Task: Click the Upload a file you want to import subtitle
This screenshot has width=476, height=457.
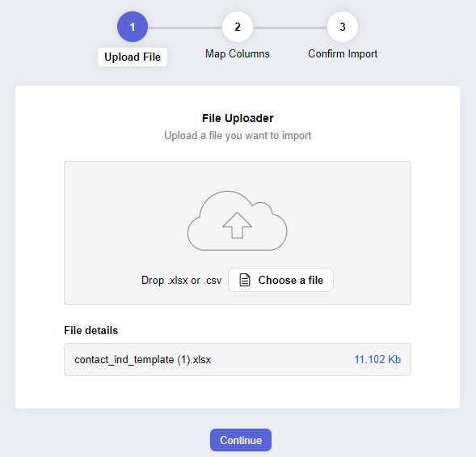Action: pyautogui.click(x=238, y=136)
